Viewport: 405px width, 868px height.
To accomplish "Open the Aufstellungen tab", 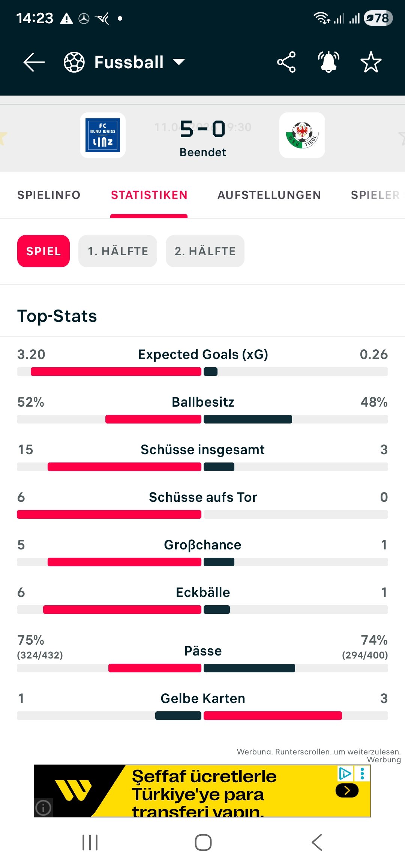I will pos(269,195).
